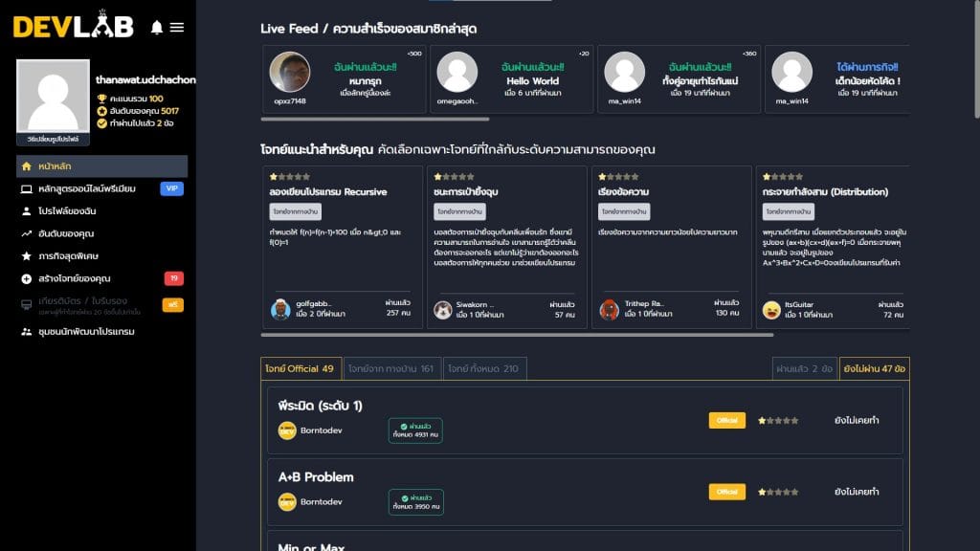Click the trend chart icon for อันดับของคุณ

26,233
